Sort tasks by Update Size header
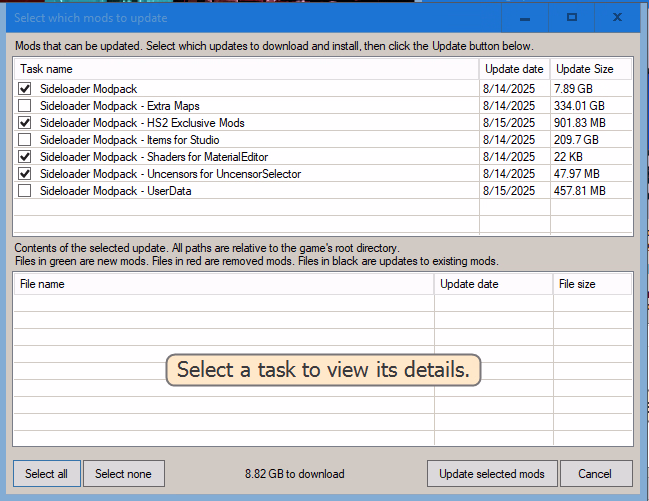 click(590, 69)
